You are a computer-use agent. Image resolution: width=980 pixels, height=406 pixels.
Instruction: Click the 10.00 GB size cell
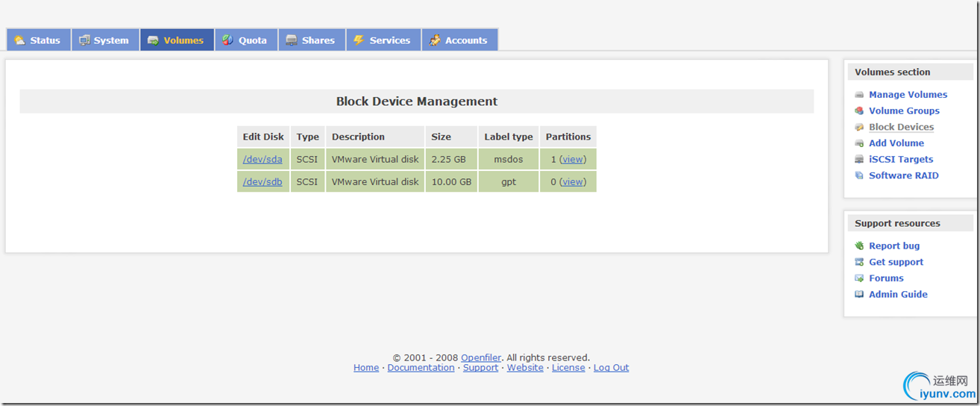[x=451, y=182]
